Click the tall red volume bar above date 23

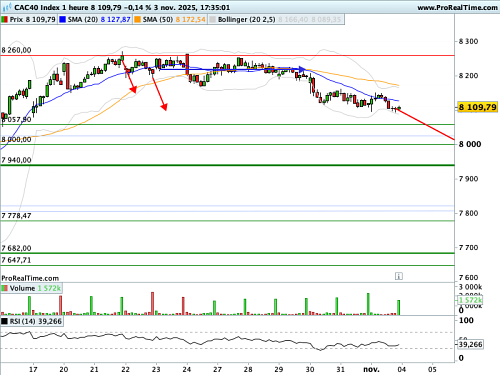153,303
